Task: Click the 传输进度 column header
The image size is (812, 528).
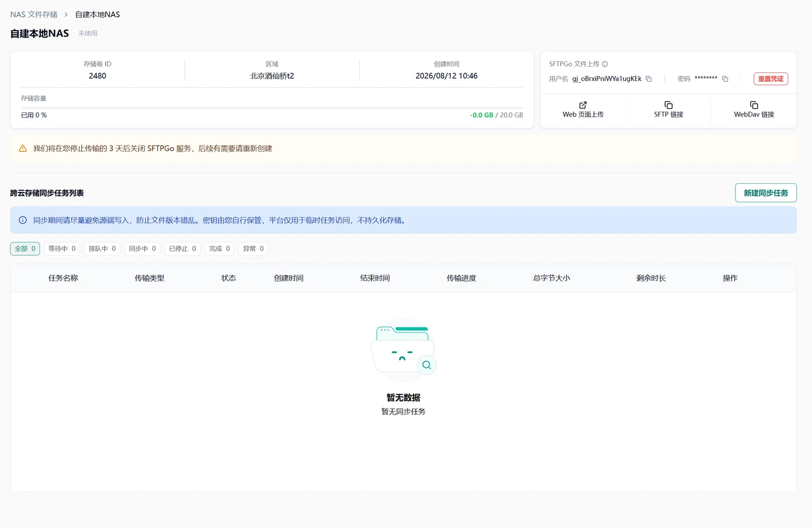Action: [462, 278]
